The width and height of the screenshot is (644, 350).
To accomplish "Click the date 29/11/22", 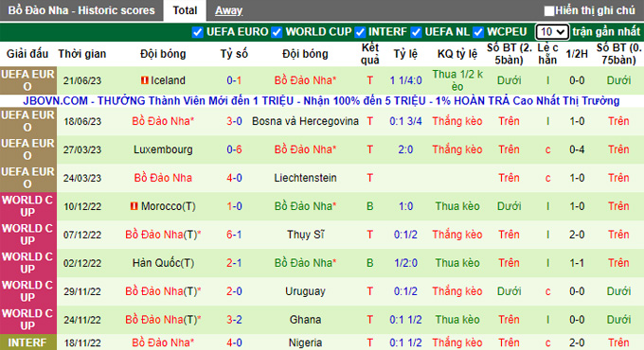I will (82, 291).
